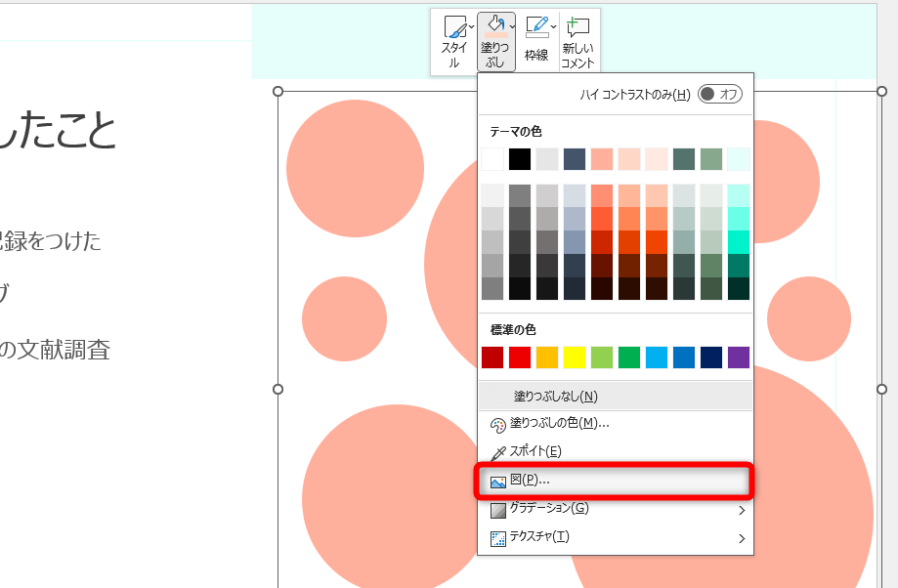Viewport: 898px width, 588px height.
Task: Toggle ハイ コントラストのみ switch
Action: click(x=719, y=95)
